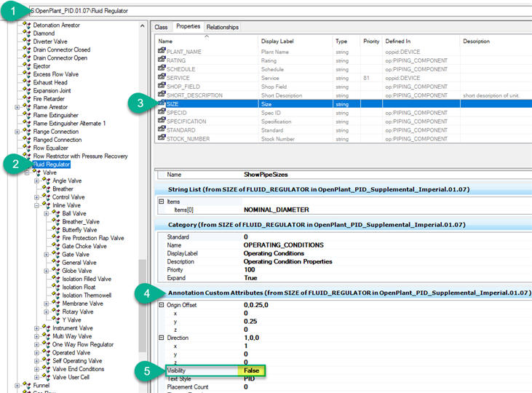
Task: Expand the Flame Arrestor node
Action: tap(17, 107)
